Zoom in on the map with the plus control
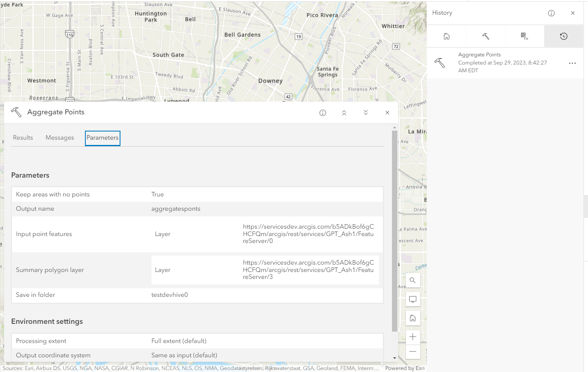This screenshot has height=372, width=588. pyautogui.click(x=413, y=336)
